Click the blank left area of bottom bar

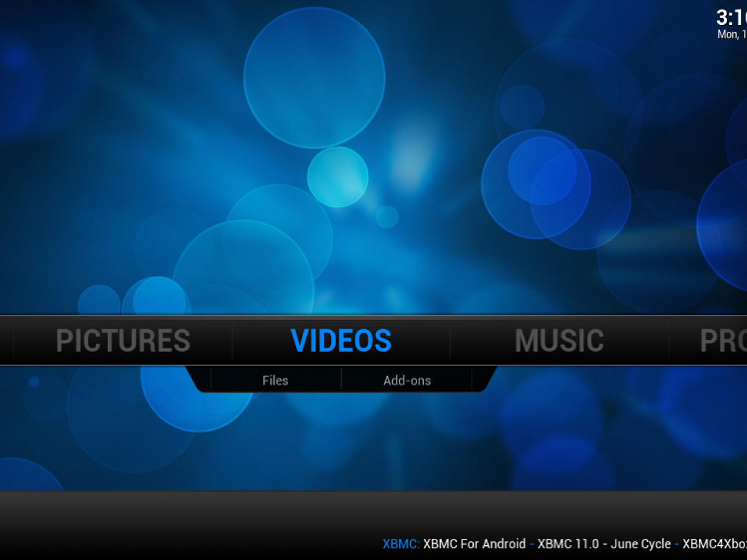coord(156,526)
